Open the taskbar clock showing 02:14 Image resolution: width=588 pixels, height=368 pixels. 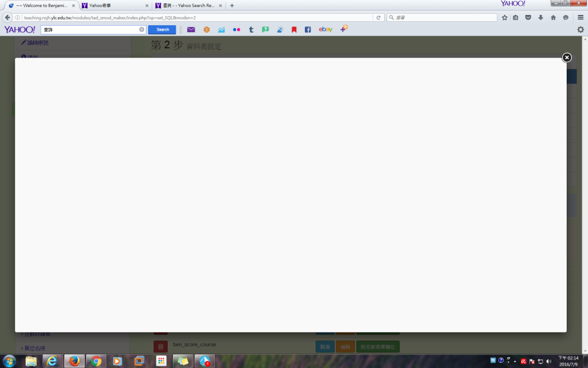click(568, 361)
